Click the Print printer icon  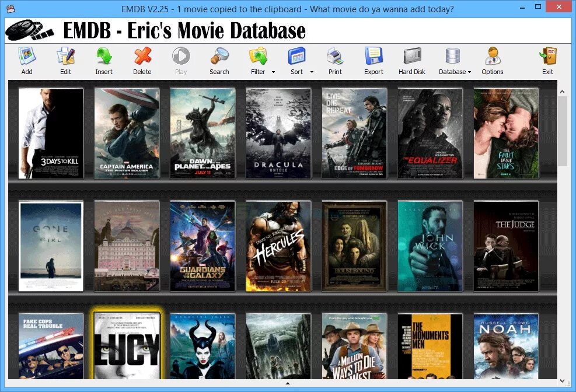[335, 57]
